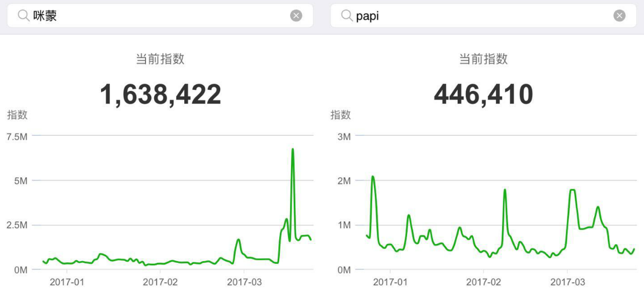Click 指数 axis title on papi chart
This screenshot has height=302, width=644.
point(341,115)
